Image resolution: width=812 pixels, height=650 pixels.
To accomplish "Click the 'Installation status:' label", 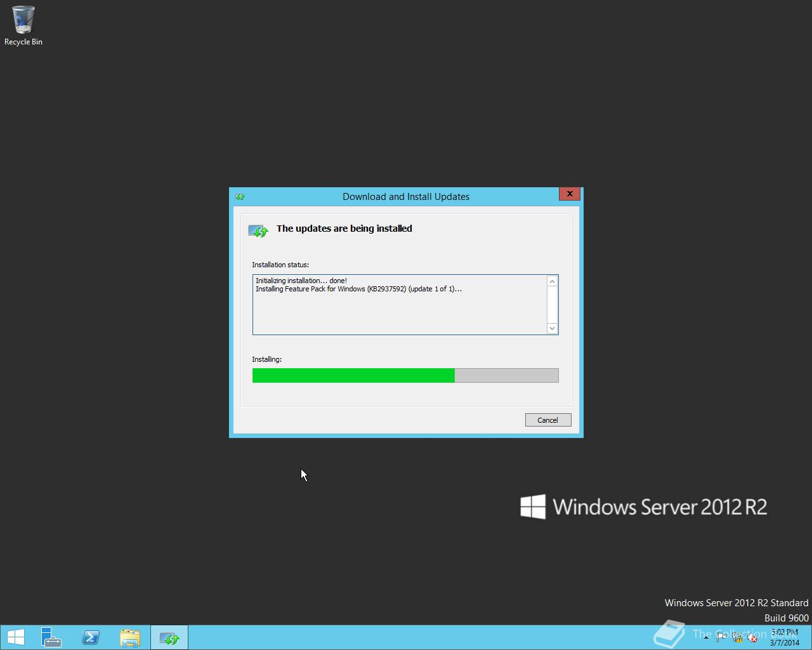I will coord(280,265).
